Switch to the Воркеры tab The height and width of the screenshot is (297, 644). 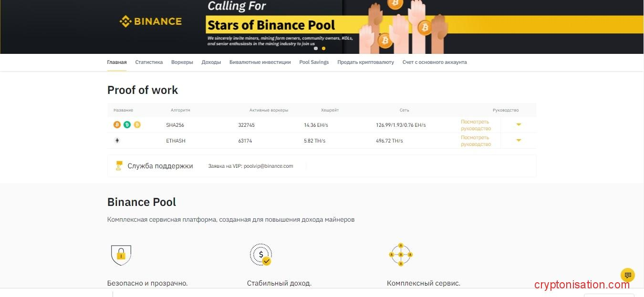(x=182, y=62)
